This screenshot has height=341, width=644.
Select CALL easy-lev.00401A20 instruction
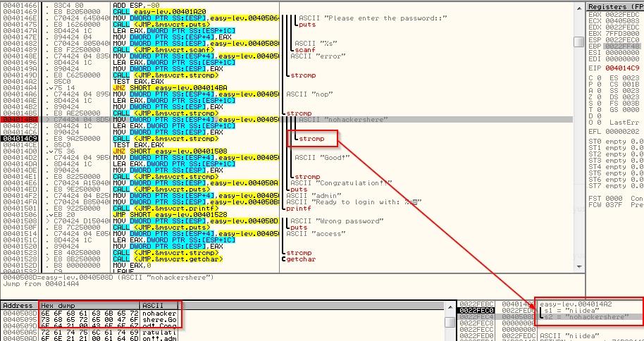pyautogui.click(x=159, y=12)
